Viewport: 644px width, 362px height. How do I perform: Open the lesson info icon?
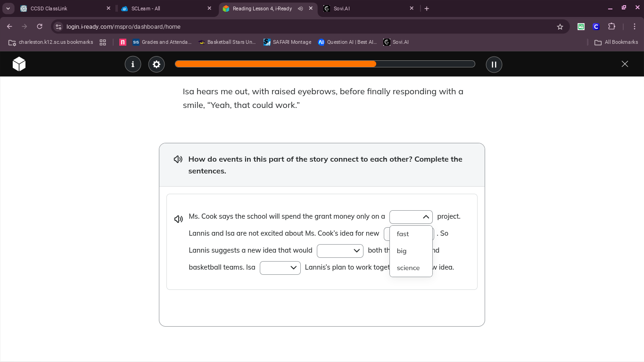[133, 64]
